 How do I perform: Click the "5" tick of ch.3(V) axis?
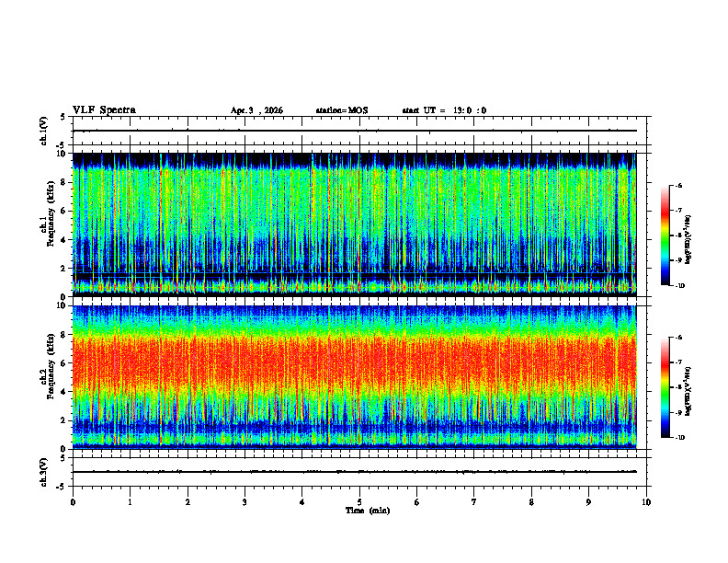[63, 458]
